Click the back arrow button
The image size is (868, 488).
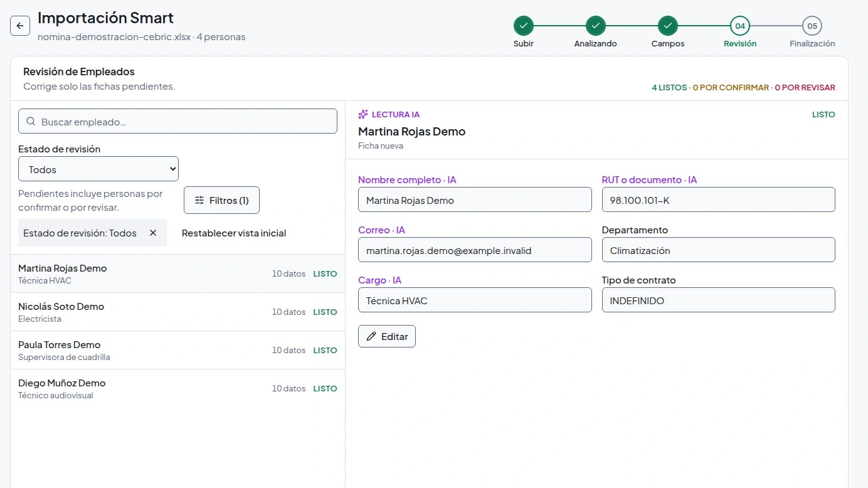pyautogui.click(x=20, y=26)
